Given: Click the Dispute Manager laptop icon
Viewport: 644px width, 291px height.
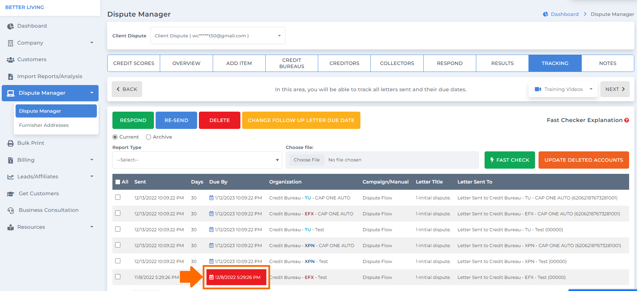Looking at the screenshot, I should pos(11,93).
